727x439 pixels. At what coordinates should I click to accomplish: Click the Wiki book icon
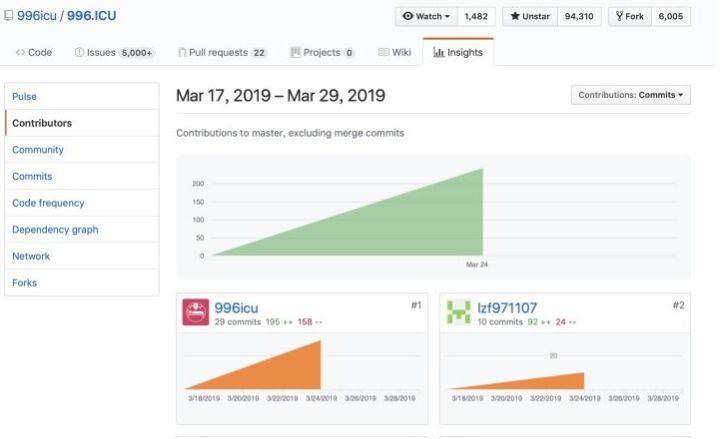click(383, 52)
